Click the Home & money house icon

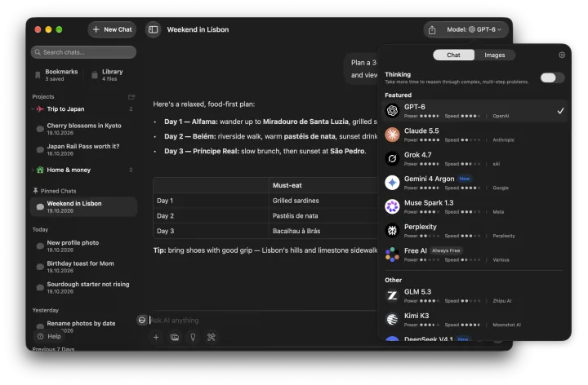coord(40,170)
